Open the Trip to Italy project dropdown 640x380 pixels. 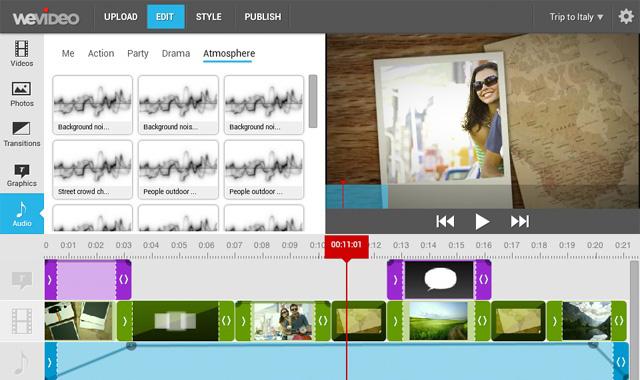[x=576, y=17]
